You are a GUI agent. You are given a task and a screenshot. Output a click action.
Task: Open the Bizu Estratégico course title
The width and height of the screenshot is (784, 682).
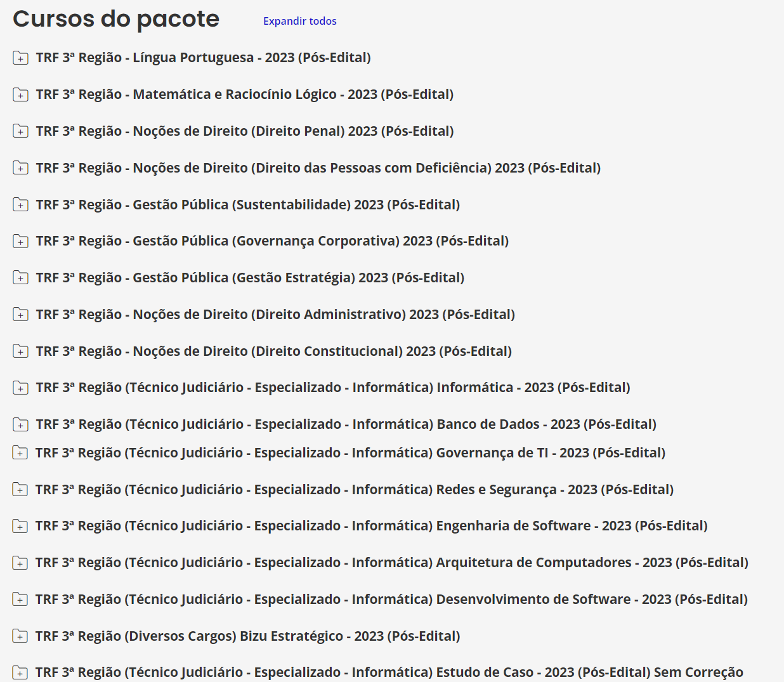point(247,636)
